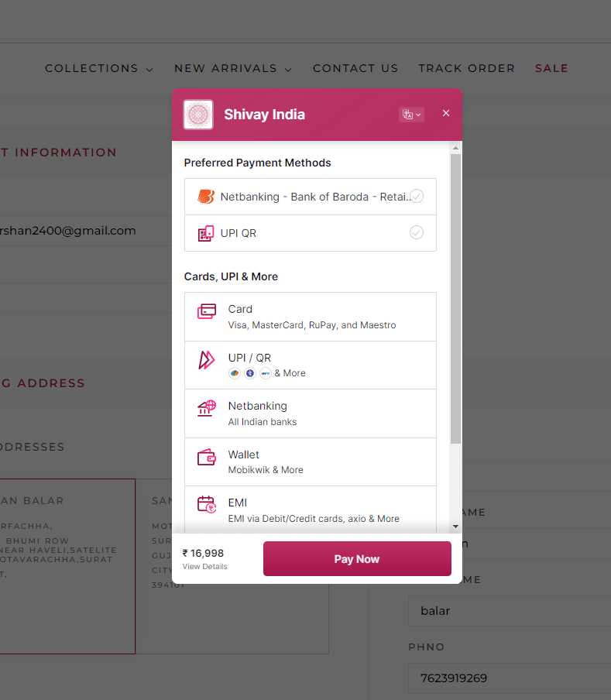Open the language selector dropdown
The height and width of the screenshot is (700, 611).
tap(411, 115)
